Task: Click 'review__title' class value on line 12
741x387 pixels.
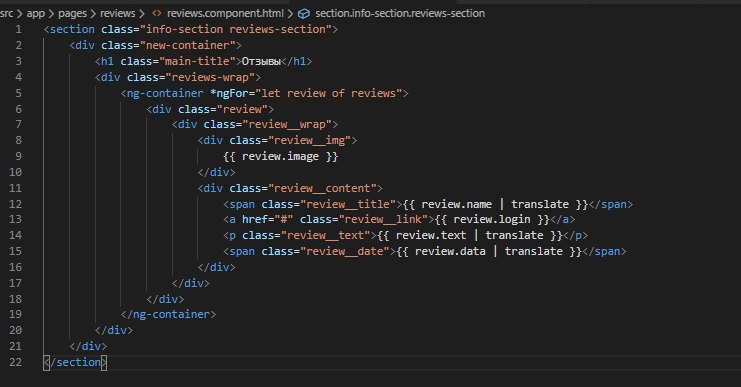Action: pos(348,205)
